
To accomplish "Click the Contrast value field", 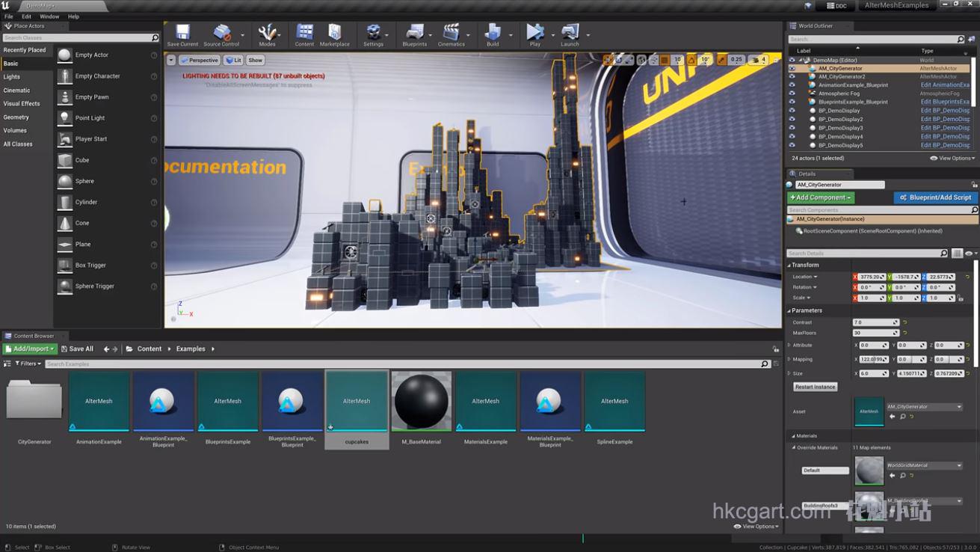I will 875,322.
